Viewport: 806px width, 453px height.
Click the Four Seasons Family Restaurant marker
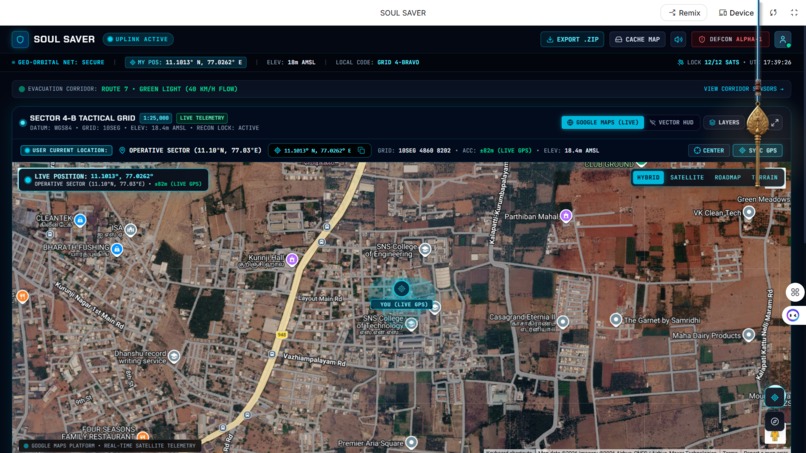pyautogui.click(x=143, y=438)
